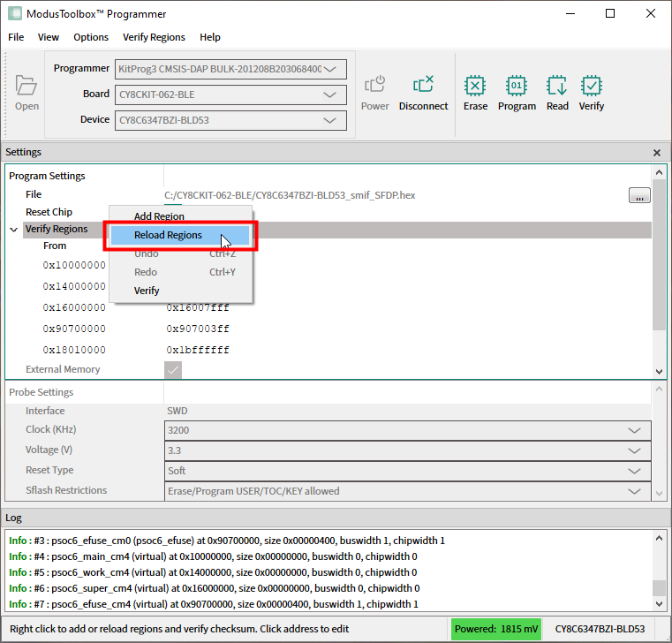Toggle the External Memory checkbox
This screenshot has width=672, height=643.
173,370
